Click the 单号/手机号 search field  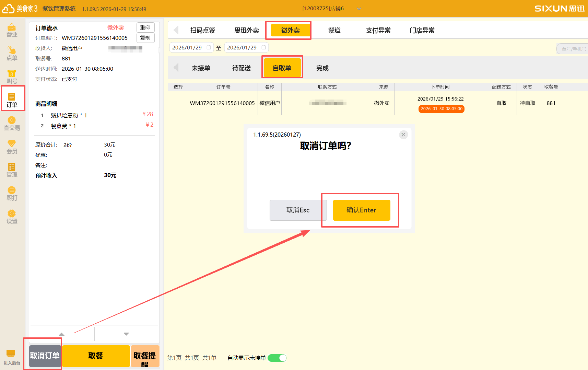coord(573,49)
